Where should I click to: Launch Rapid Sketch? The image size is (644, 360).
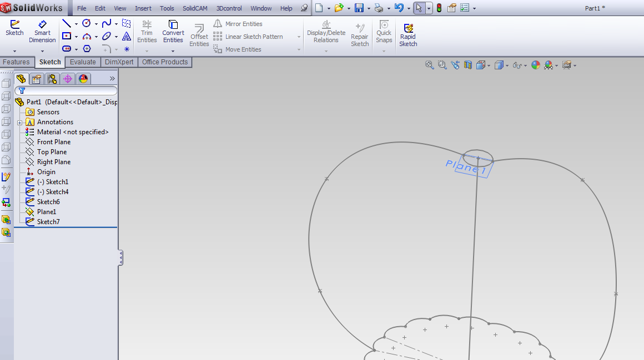point(408,34)
